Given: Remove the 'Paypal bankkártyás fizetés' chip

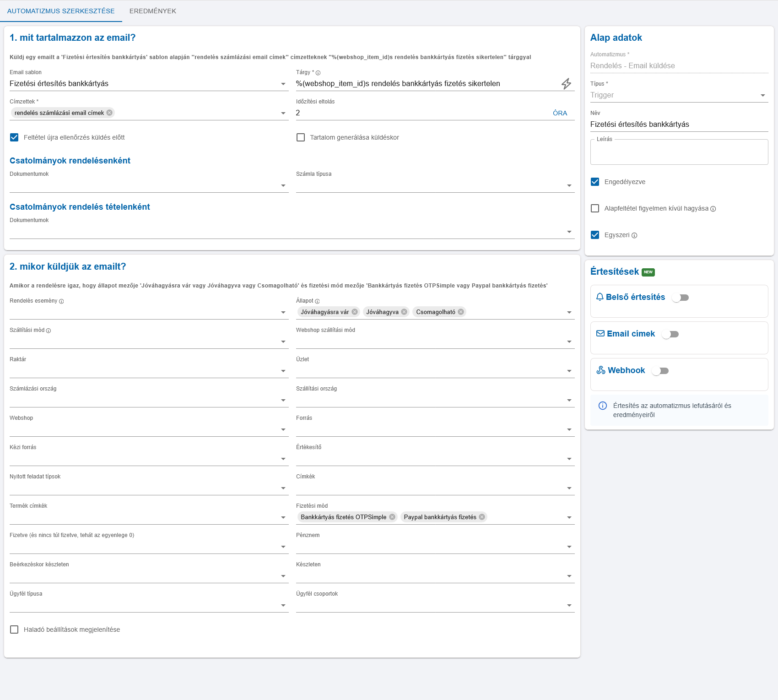Looking at the screenshot, I should (482, 517).
